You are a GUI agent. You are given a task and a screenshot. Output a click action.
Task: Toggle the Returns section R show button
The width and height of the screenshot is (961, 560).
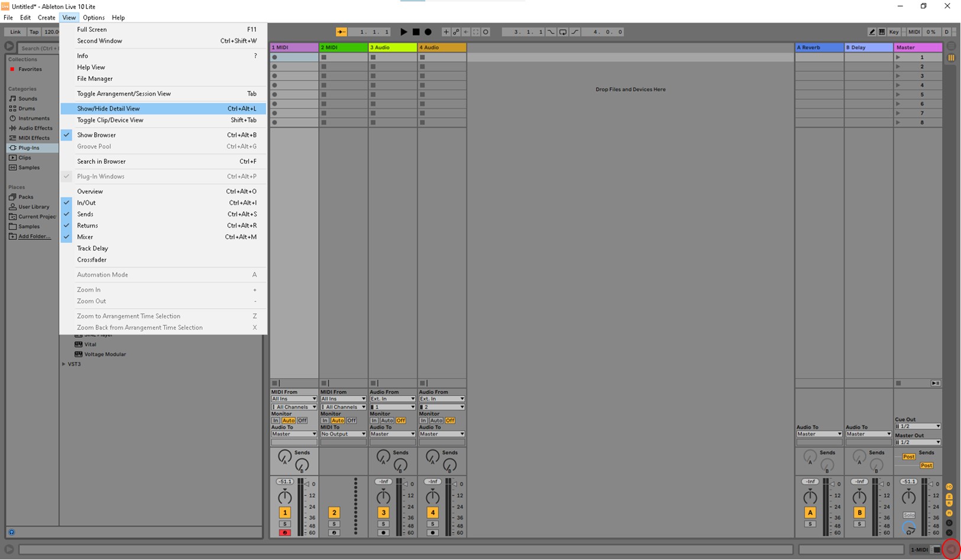[949, 504]
